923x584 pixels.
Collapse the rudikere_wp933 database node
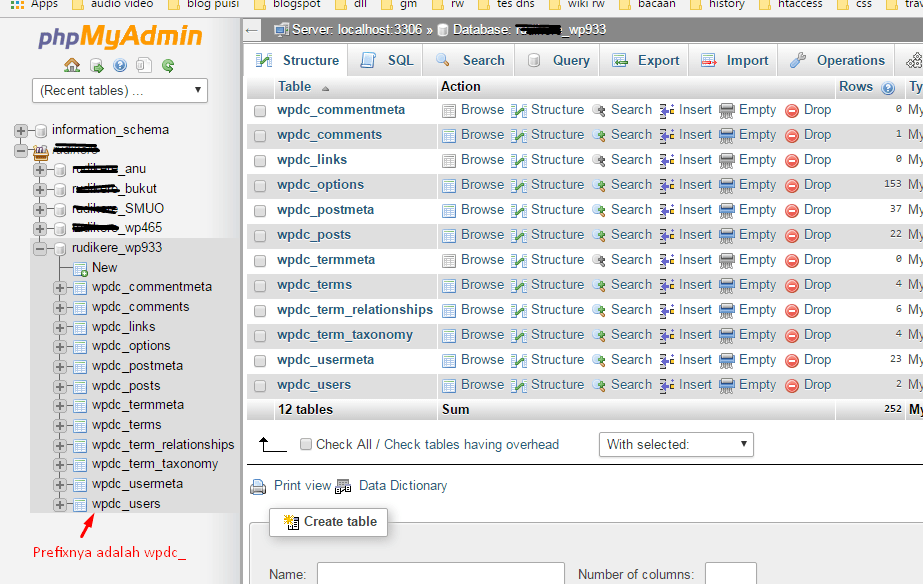point(40,249)
